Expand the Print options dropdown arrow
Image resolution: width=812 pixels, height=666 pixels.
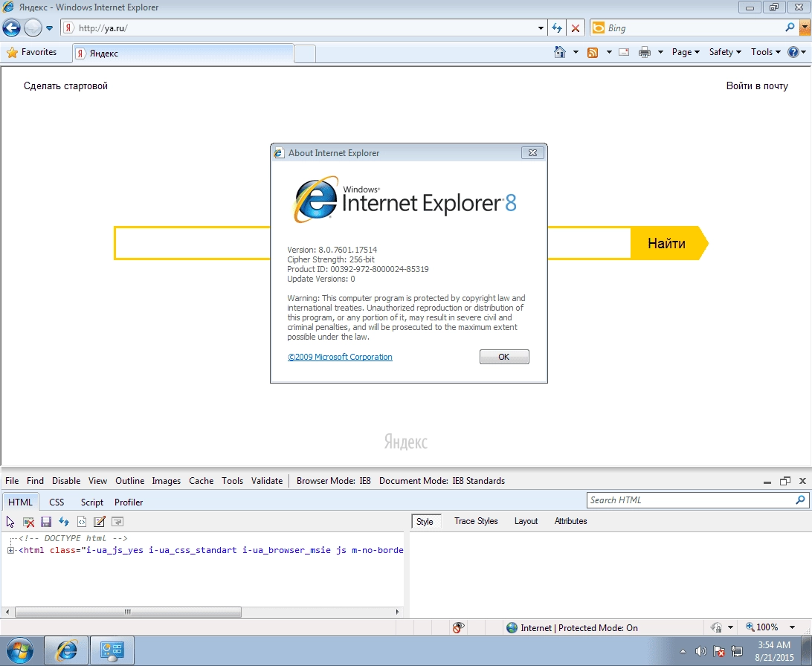pos(660,52)
